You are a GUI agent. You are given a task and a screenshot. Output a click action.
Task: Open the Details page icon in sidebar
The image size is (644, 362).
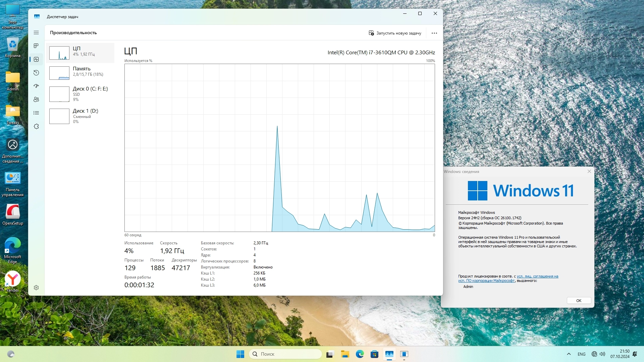tap(36, 113)
